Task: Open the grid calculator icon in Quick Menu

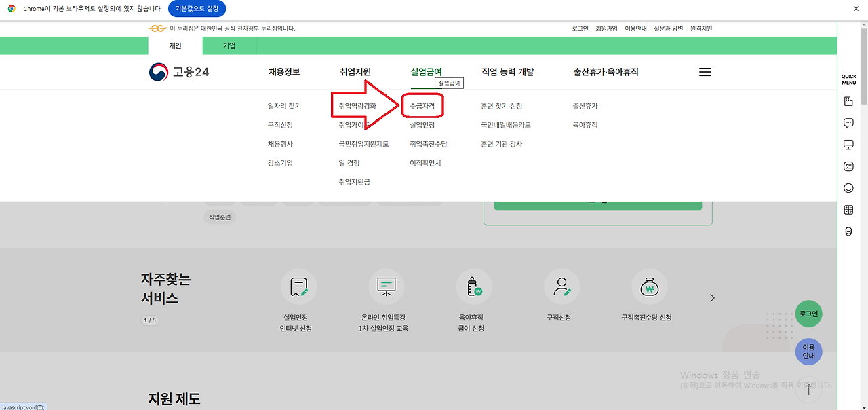Action: [848, 210]
